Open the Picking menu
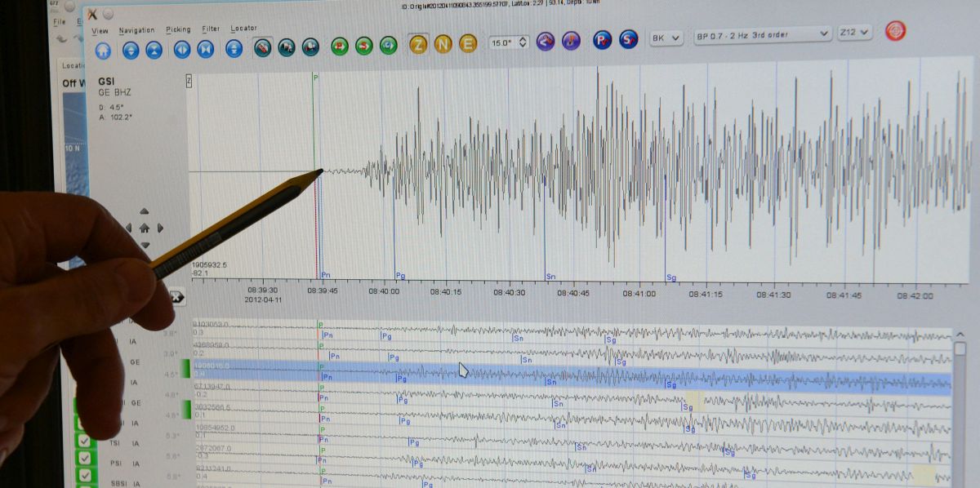Viewport: 980px width, 488px height. click(x=178, y=29)
